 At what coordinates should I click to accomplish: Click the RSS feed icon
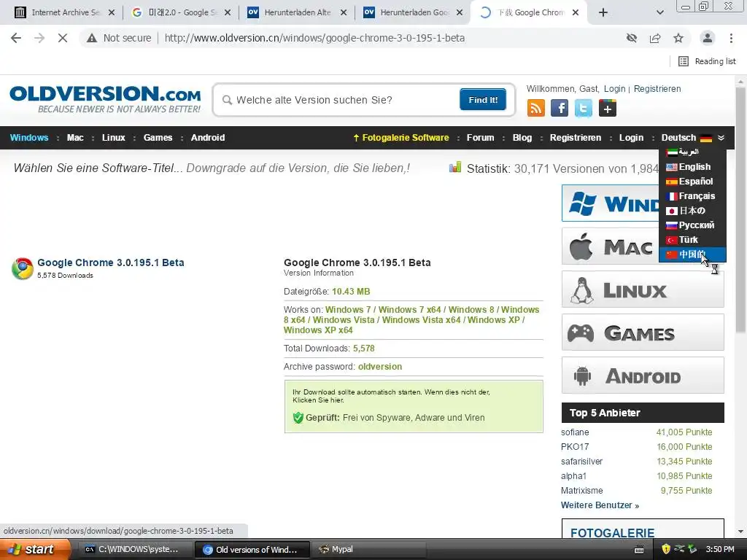(536, 108)
